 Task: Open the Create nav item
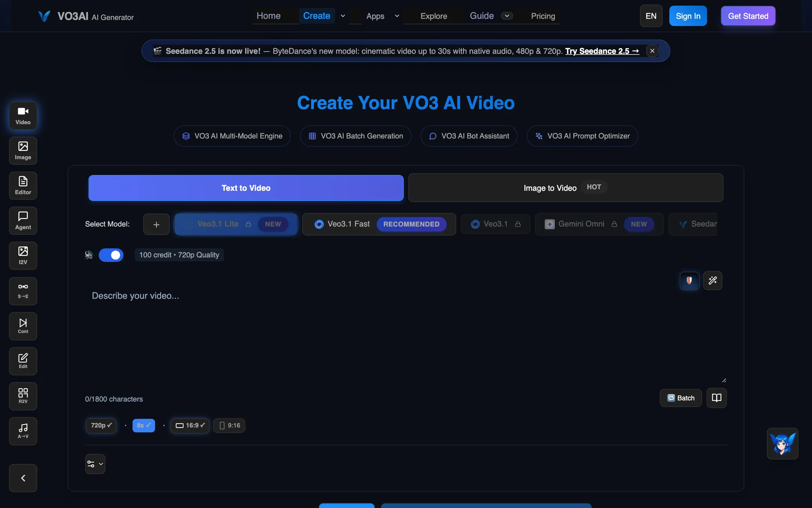click(317, 16)
